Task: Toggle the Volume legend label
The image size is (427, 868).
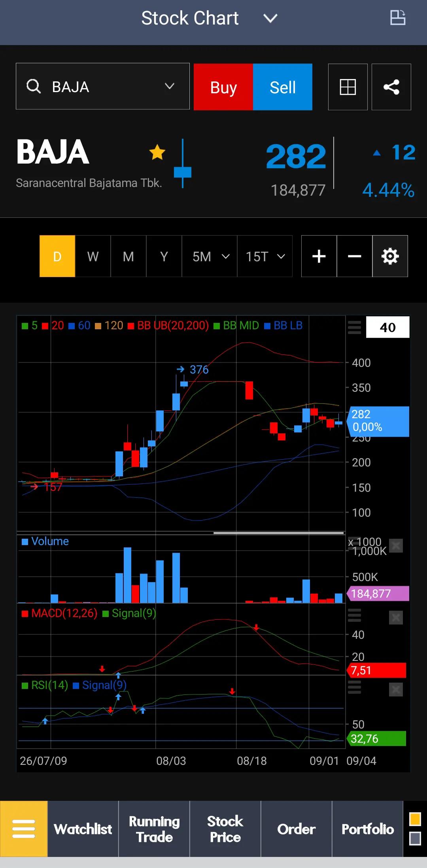Action: [45, 541]
